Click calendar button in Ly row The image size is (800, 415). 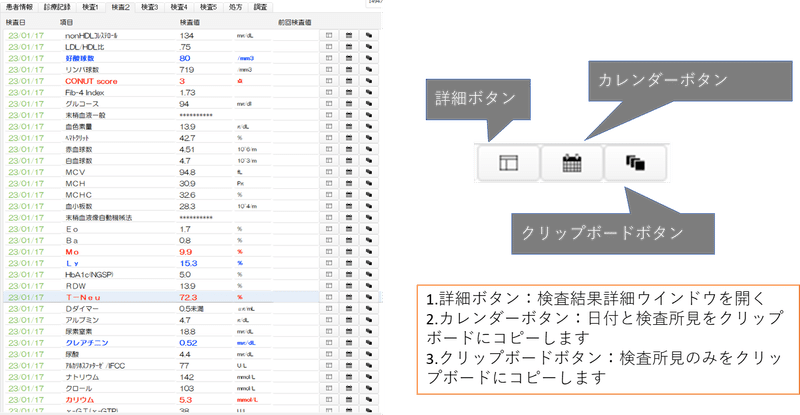(x=349, y=263)
